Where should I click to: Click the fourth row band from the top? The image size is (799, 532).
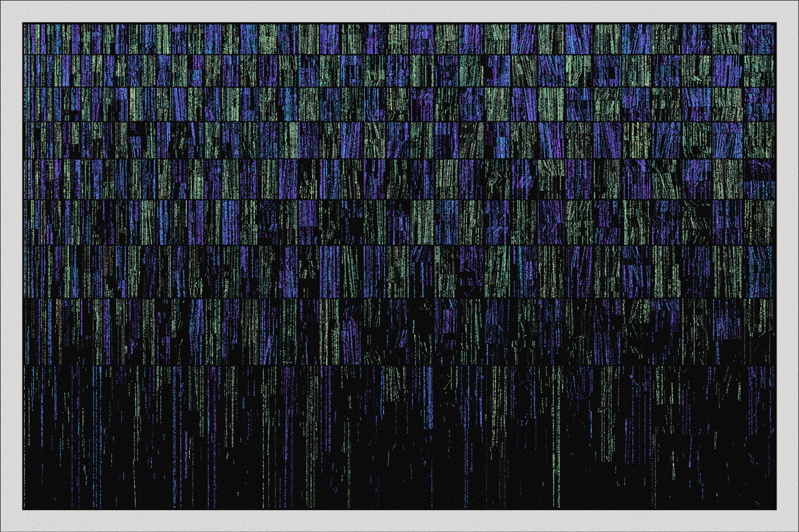399,140
